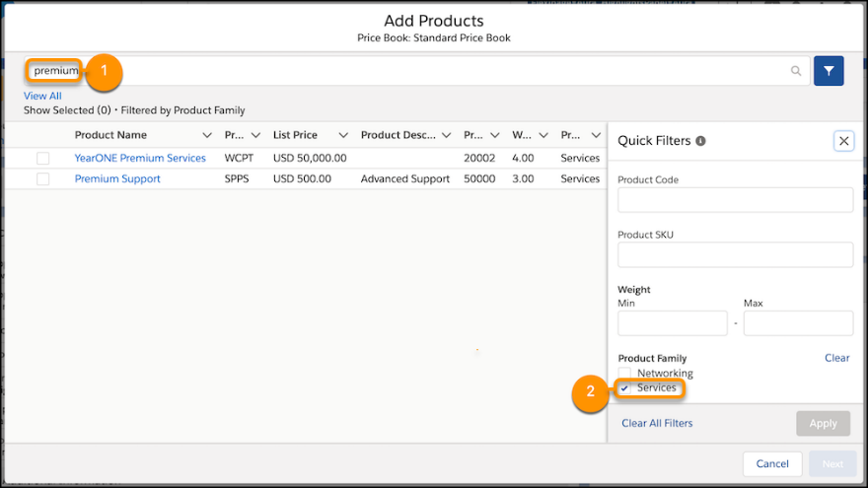The image size is (868, 488).
Task: Open the Product Name column dropdown
Action: (x=207, y=135)
